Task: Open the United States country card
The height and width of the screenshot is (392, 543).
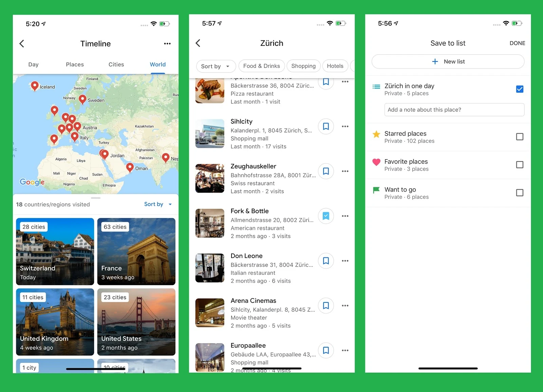Action: pyautogui.click(x=136, y=322)
